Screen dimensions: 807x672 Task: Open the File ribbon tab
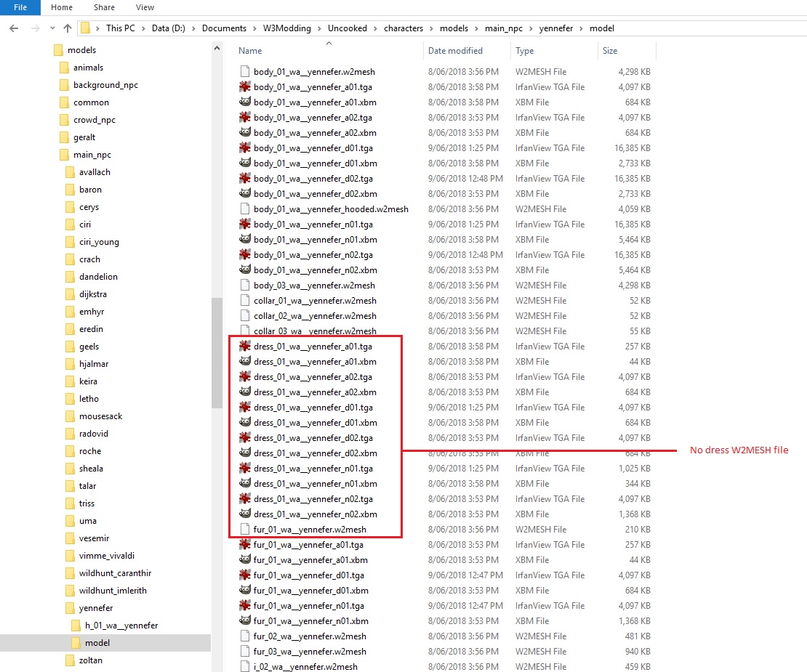pyautogui.click(x=20, y=7)
